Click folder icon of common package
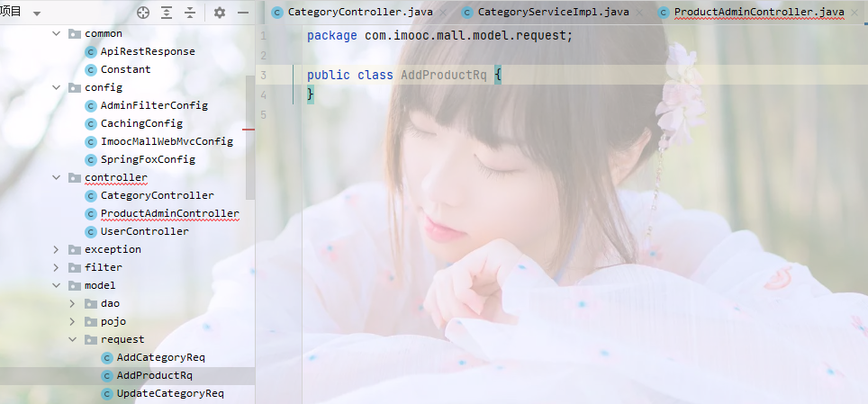Viewport: 868px width, 404px height. pyautogui.click(x=74, y=33)
